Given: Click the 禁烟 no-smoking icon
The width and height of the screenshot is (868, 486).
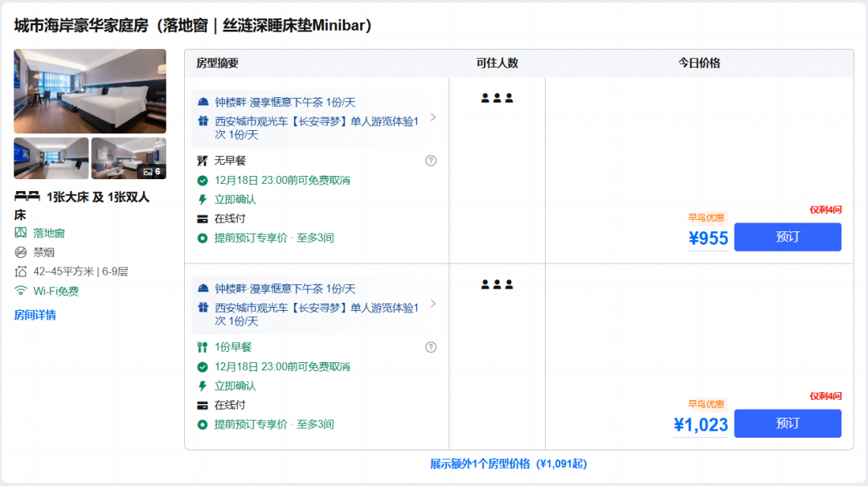Looking at the screenshot, I should pos(20,252).
